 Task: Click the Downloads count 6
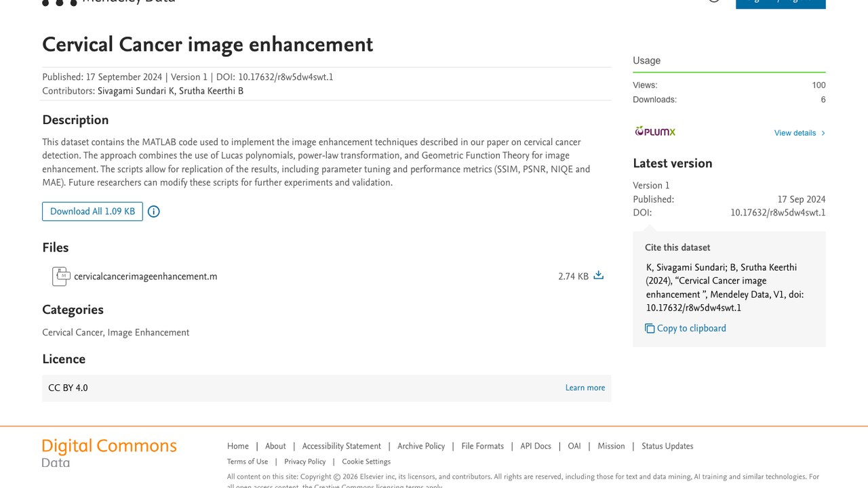pyautogui.click(x=823, y=100)
